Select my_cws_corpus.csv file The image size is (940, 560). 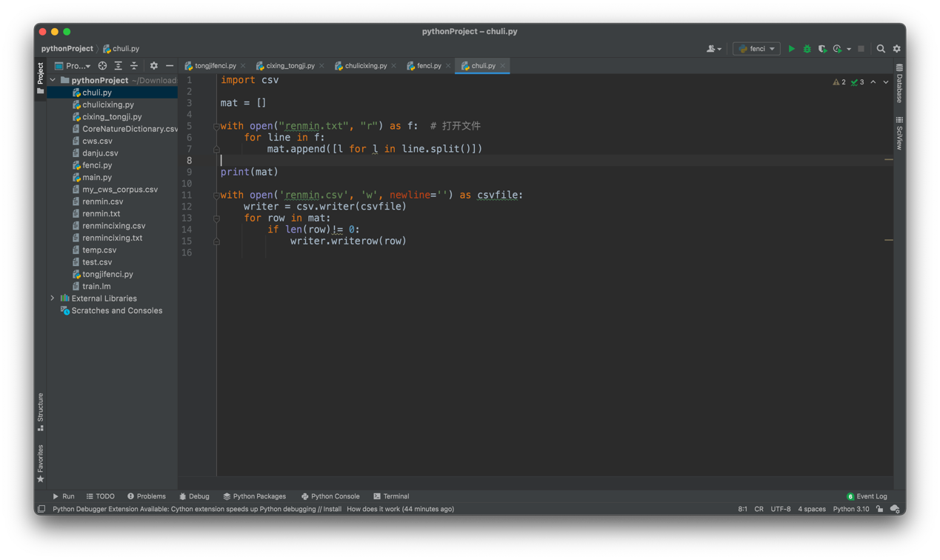pyautogui.click(x=120, y=190)
